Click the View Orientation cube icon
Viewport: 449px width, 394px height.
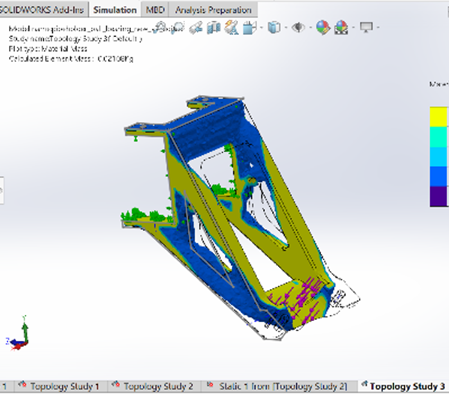[x=250, y=27]
